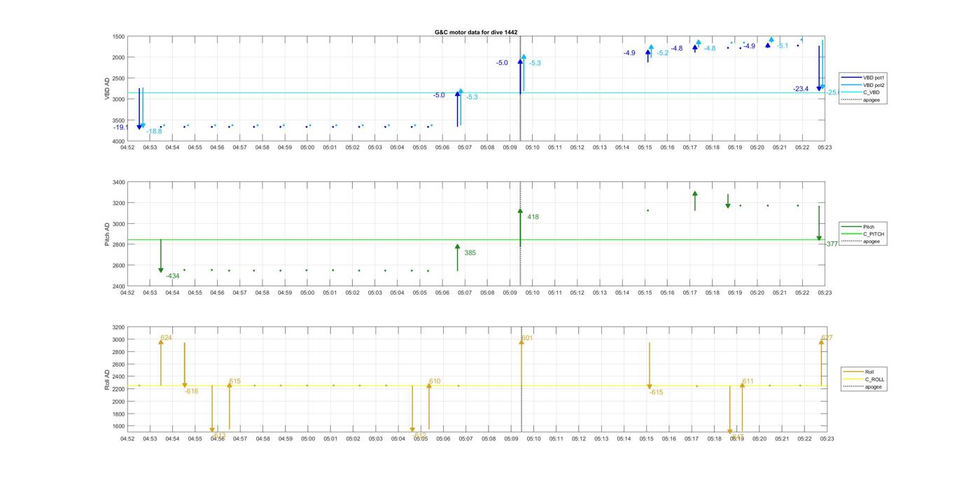Click the '-616' roll annotation

click(191, 391)
